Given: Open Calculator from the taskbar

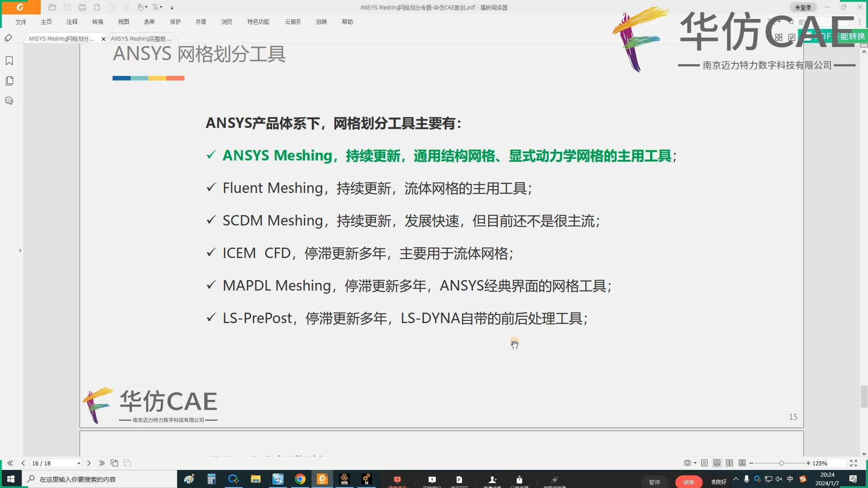Looking at the screenshot, I should click(211, 479).
